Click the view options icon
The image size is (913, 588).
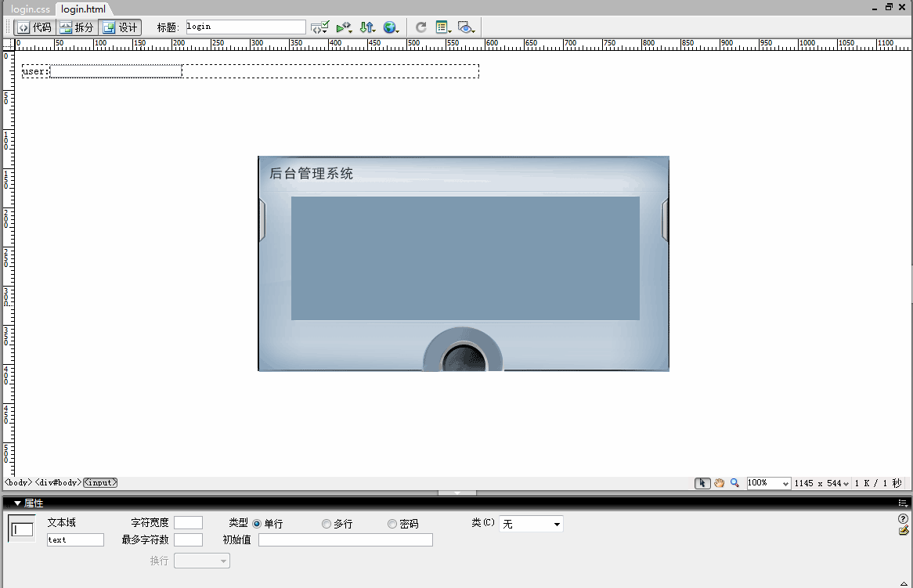click(x=442, y=27)
